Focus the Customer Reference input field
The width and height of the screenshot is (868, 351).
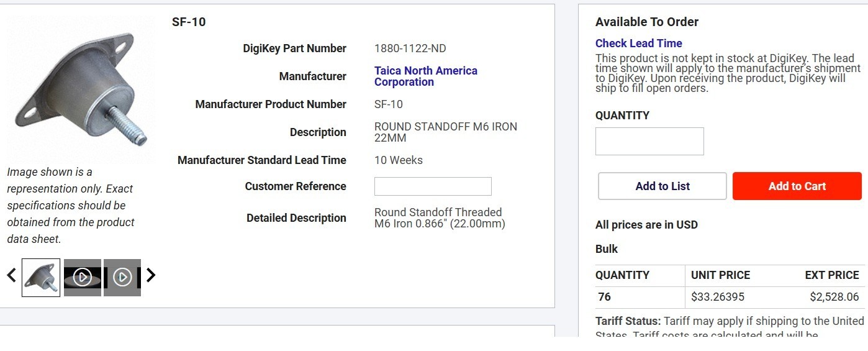(x=433, y=186)
